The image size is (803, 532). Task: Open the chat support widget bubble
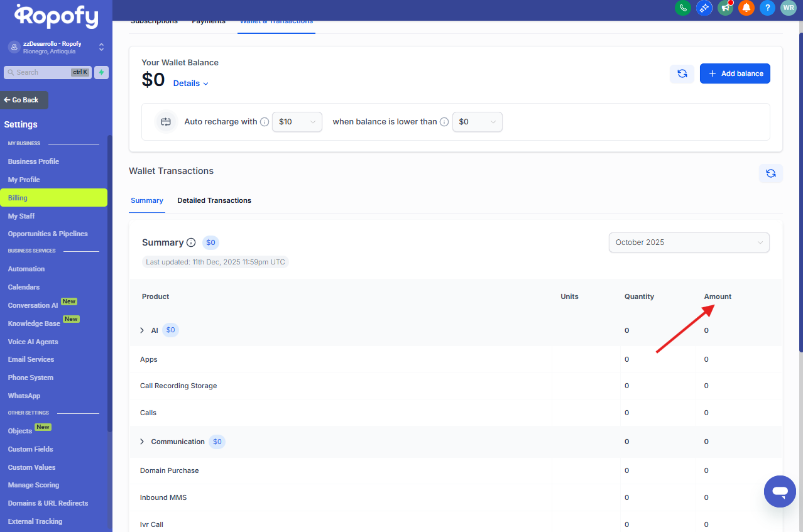point(780,491)
